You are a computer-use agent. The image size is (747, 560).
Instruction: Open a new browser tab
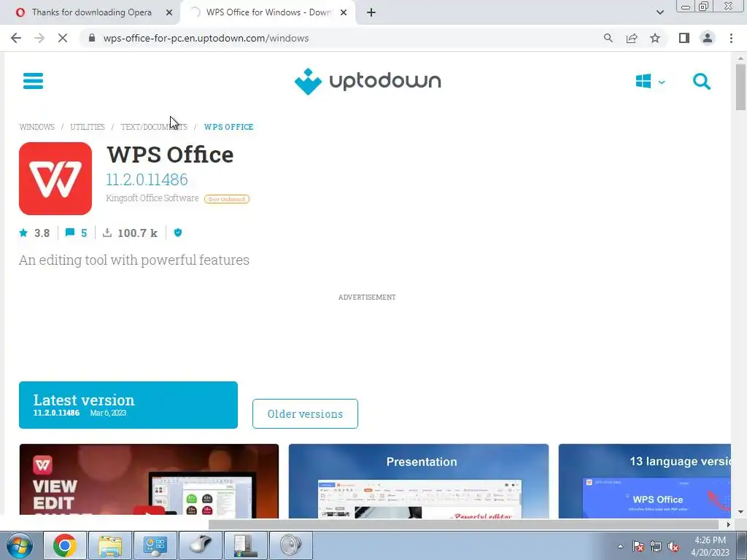point(371,12)
